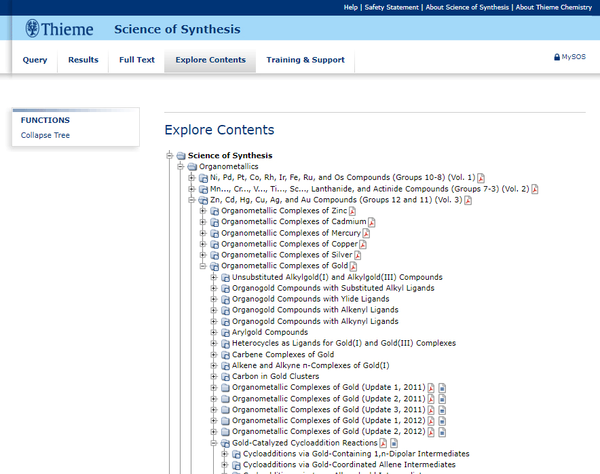Select Organometallic Complexes of Mercury entry
This screenshot has height=474, width=600.
291,233
